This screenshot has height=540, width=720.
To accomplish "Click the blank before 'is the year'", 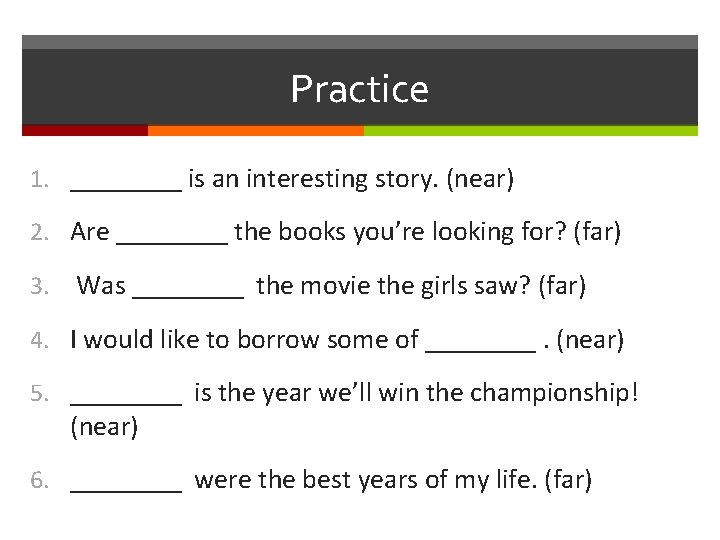I will [126, 395].
